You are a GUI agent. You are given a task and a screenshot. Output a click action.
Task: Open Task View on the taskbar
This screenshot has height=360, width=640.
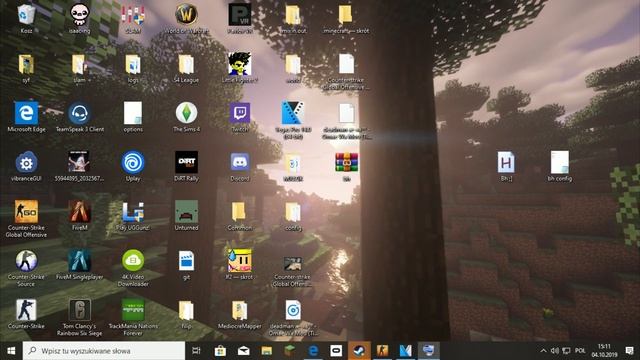196,351
